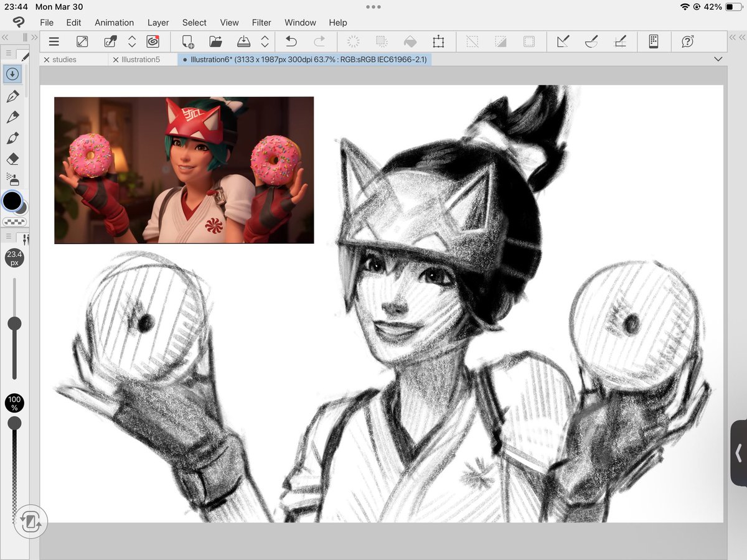This screenshot has height=560, width=747.
Task: Open the File menu
Action: click(47, 22)
